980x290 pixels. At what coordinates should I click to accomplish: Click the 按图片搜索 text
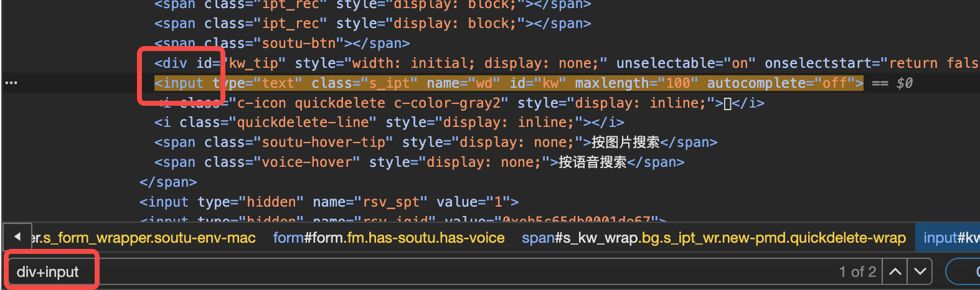[625, 142]
